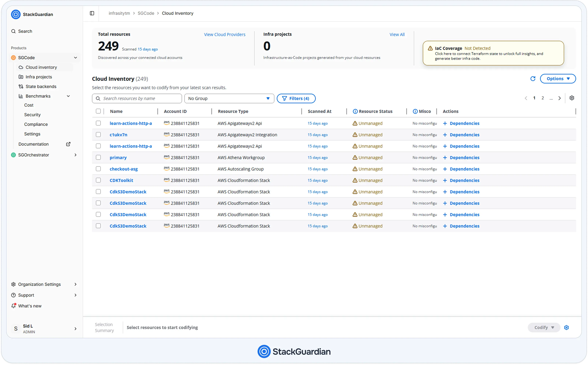The width and height of the screenshot is (588, 365).
Task: Select checkbox for AWS Apigatewayv2 Integration resource
Action: tap(98, 134)
